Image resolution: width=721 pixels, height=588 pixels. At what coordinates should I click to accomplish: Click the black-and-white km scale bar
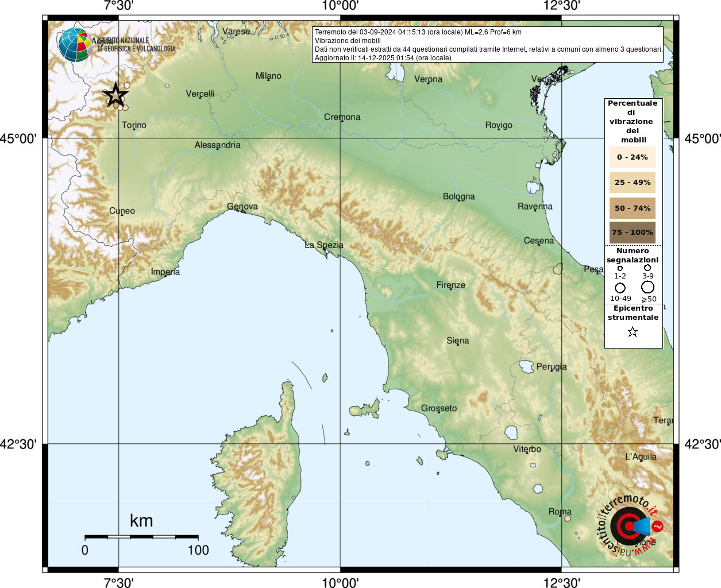pyautogui.click(x=141, y=537)
